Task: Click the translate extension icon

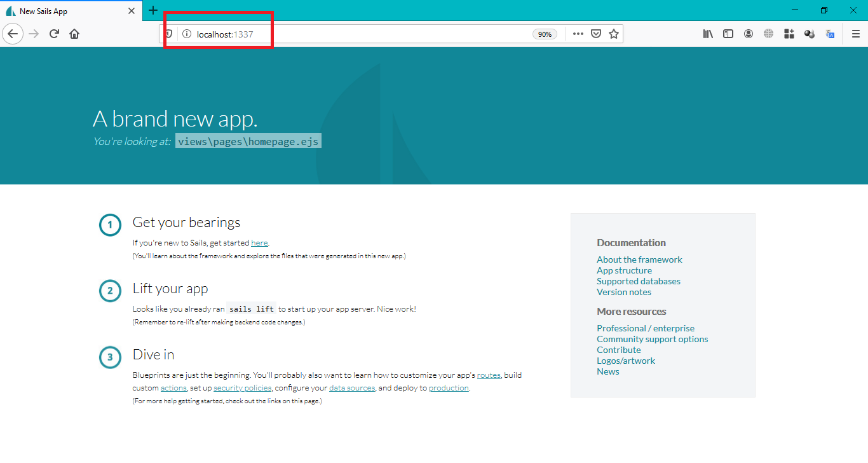Action: 830,33
